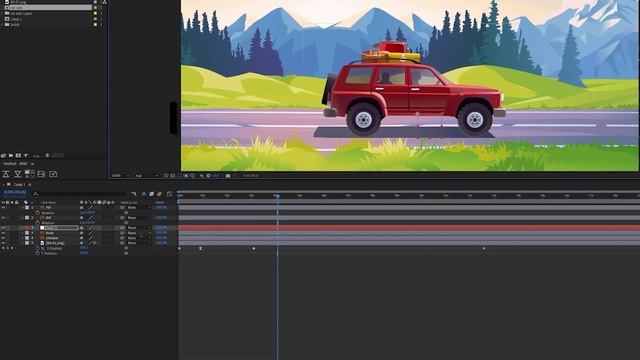Click parent pick whip for the Body layer
Image resolution: width=640 pixels, height=360 pixels.
click(122, 233)
